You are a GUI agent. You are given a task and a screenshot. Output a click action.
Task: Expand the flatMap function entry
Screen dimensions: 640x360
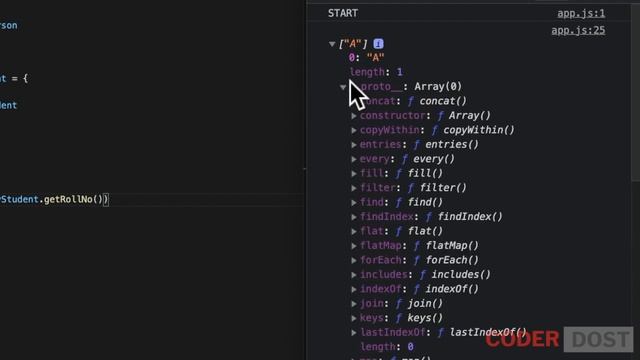pyautogui.click(x=354, y=246)
